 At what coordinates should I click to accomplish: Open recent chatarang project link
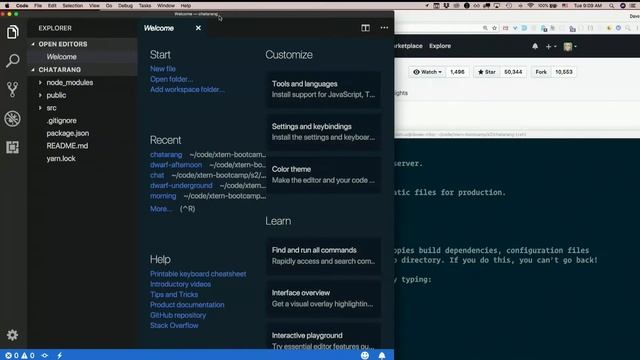pyautogui.click(x=166, y=155)
